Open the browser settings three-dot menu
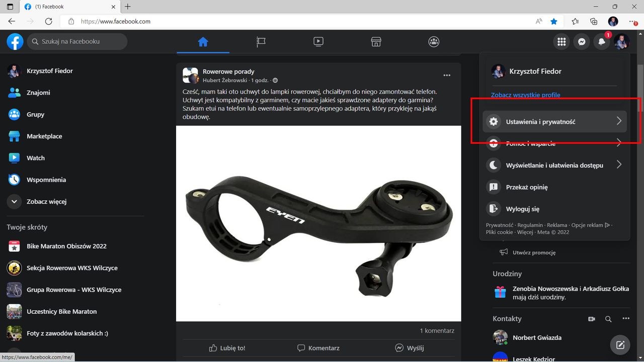 point(632,22)
